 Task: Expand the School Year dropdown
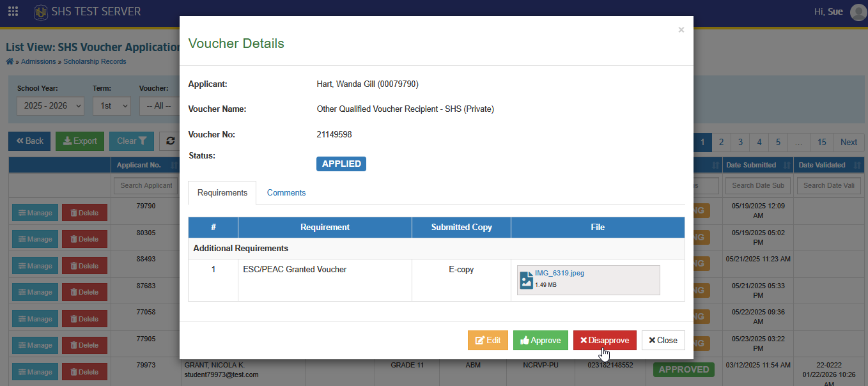point(50,105)
